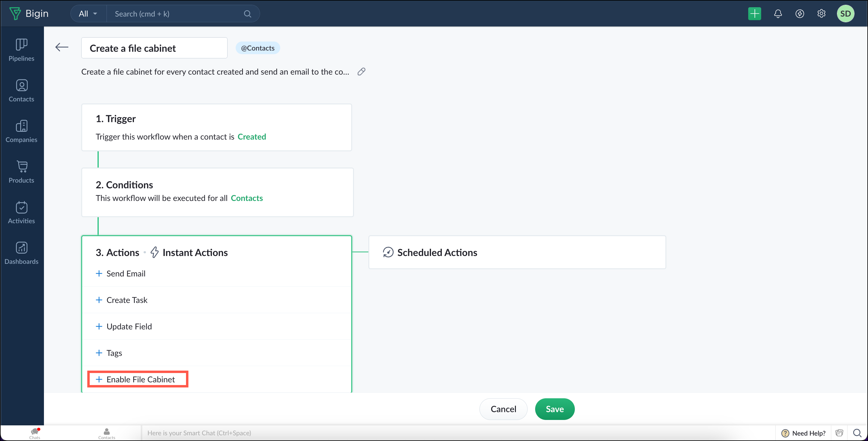Open Dashboards in the sidebar

click(21, 253)
